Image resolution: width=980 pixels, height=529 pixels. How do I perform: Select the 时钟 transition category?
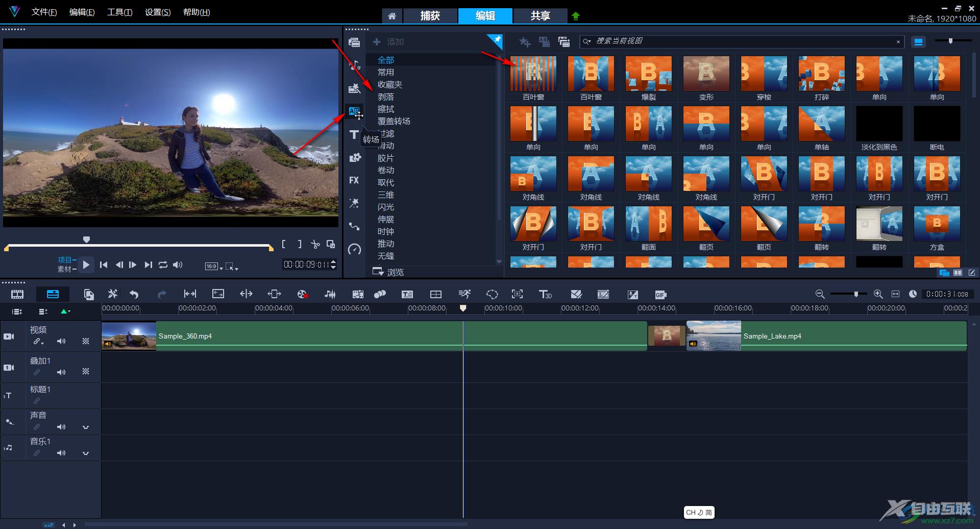click(x=386, y=231)
